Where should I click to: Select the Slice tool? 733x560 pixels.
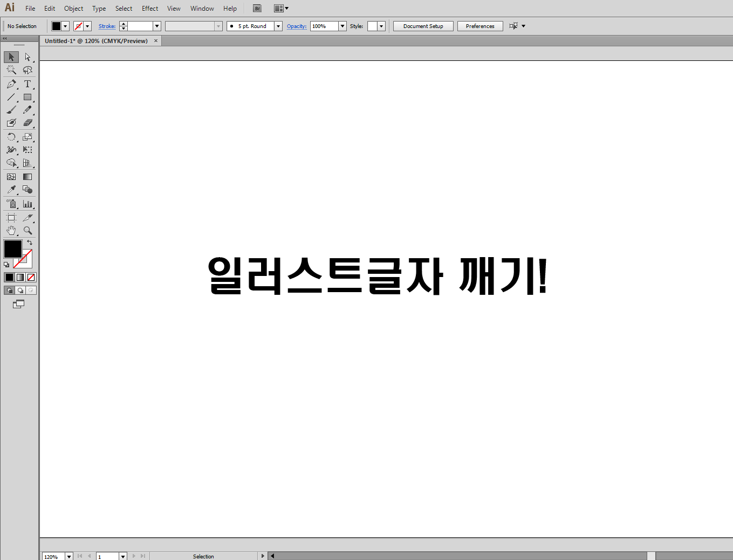click(28, 218)
